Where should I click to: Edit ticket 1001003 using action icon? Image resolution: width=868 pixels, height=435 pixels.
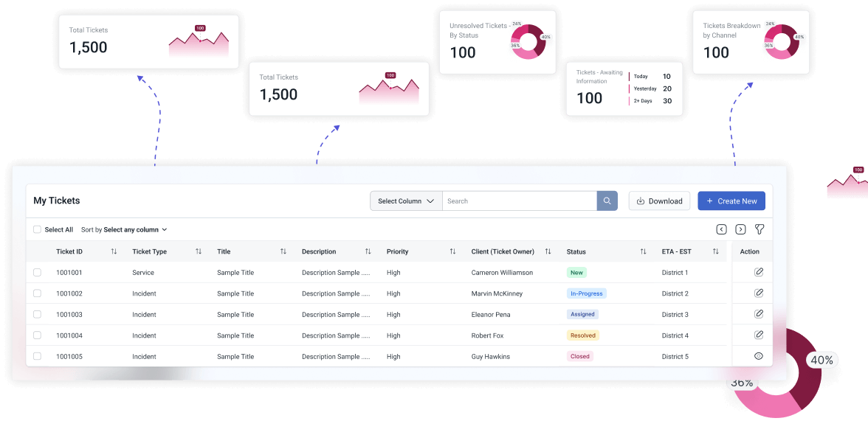(758, 314)
